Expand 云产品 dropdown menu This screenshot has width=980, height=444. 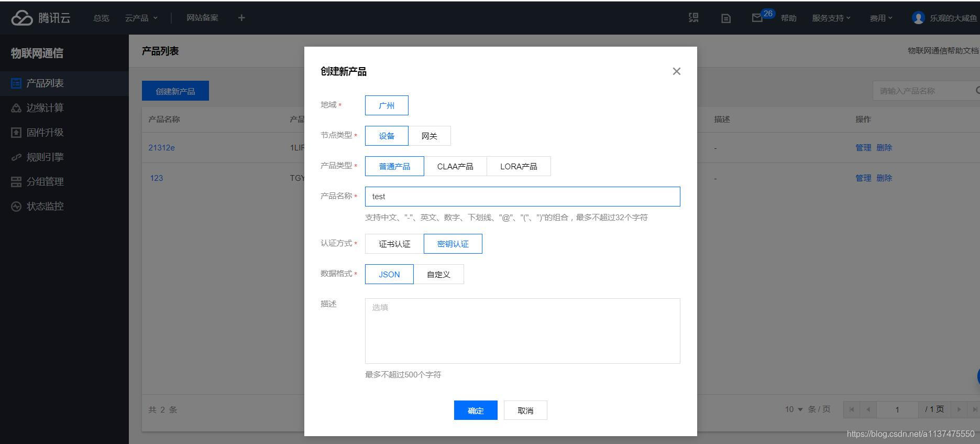point(141,18)
